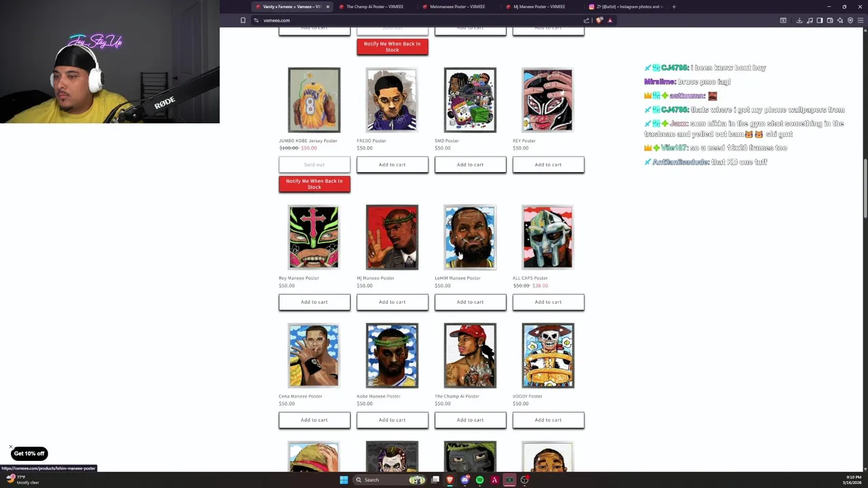Add the ALL CAPS Poster to cart
The width and height of the screenshot is (868, 488).
click(x=548, y=302)
